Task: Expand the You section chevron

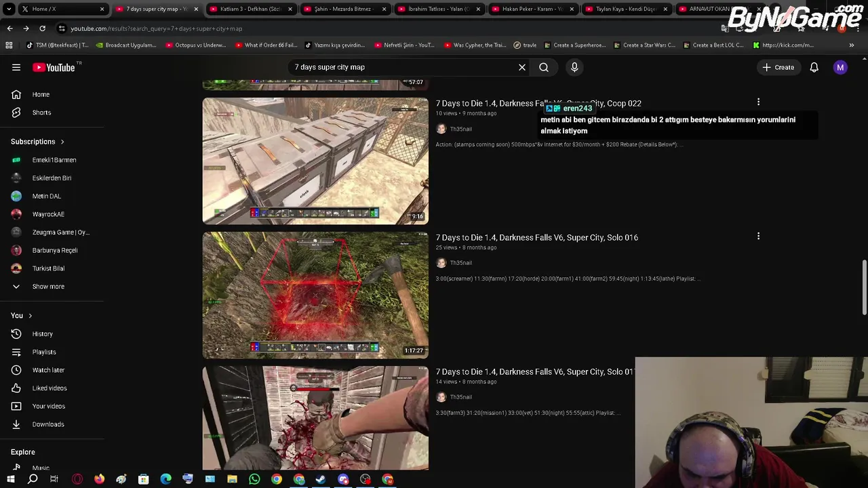Action: click(30, 315)
